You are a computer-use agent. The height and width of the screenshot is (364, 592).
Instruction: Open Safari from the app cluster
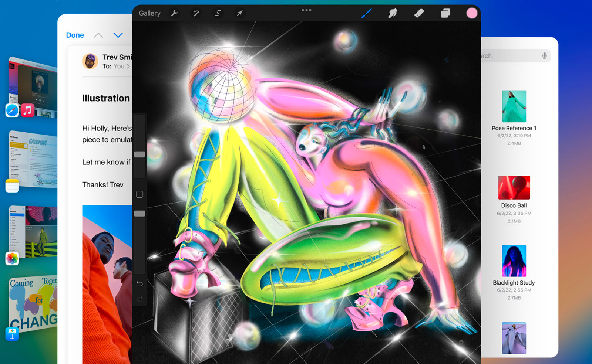coord(12,110)
